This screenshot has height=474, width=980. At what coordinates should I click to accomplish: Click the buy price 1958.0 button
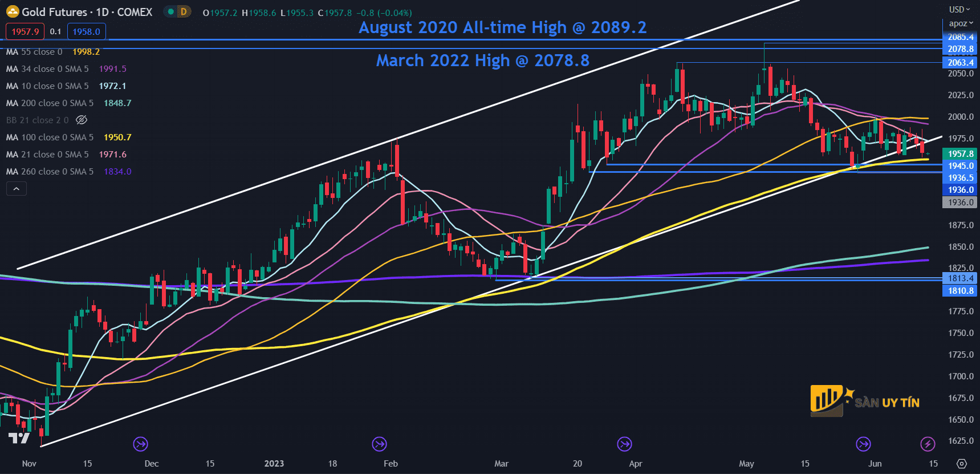tap(86, 31)
